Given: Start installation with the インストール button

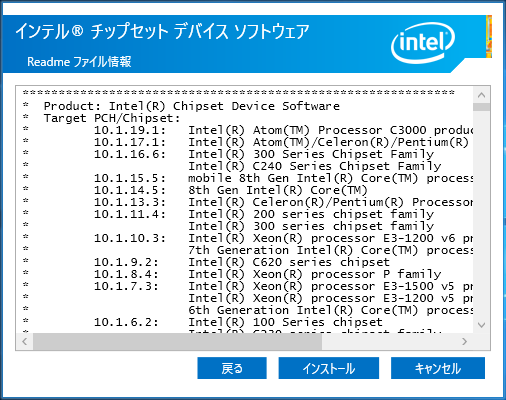Looking at the screenshot, I should tap(329, 368).
